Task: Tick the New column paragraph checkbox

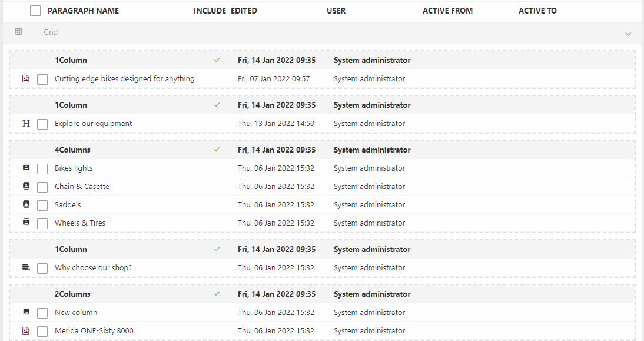Action: tap(42, 313)
